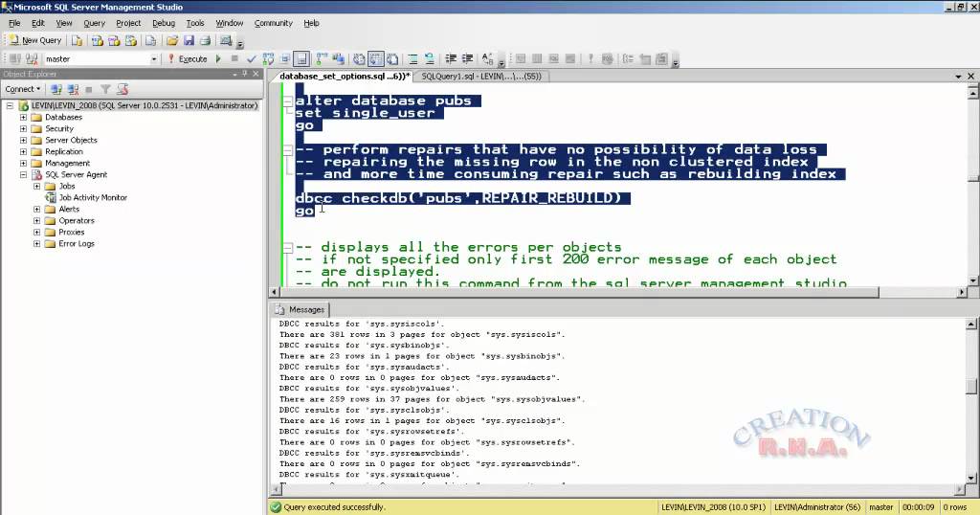This screenshot has height=515, width=980.
Task: Expand the Databases node
Action: click(x=23, y=118)
